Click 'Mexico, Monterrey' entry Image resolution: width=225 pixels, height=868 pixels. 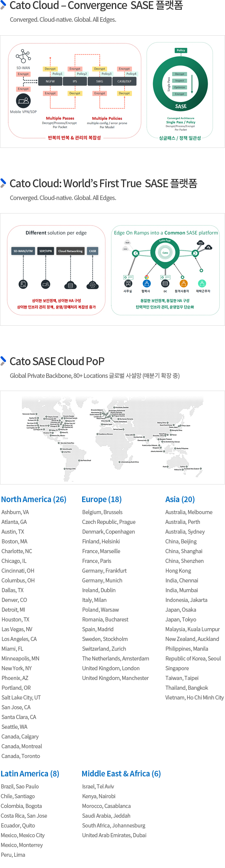[x=22, y=845]
